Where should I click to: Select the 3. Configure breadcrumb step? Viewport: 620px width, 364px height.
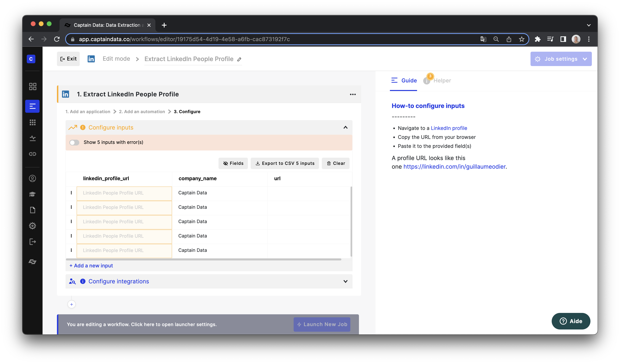tap(187, 112)
